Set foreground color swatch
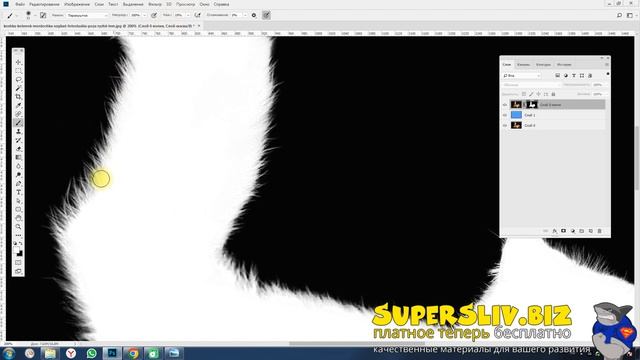The width and height of the screenshot is (640, 360). [x=17, y=250]
